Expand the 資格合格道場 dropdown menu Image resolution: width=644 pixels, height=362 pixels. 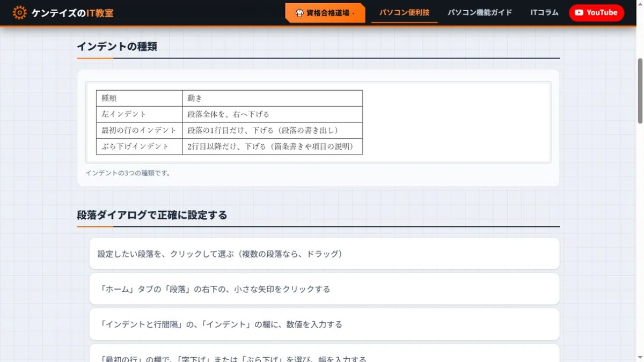[325, 13]
